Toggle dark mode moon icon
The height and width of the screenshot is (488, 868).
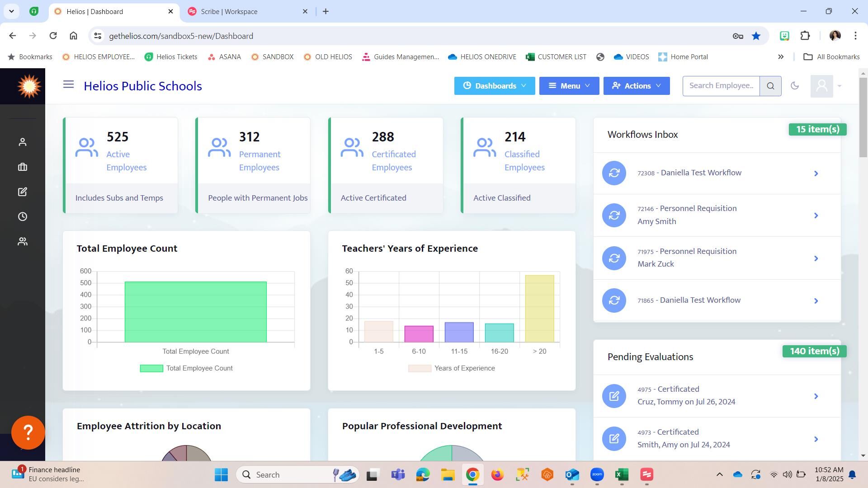point(794,86)
